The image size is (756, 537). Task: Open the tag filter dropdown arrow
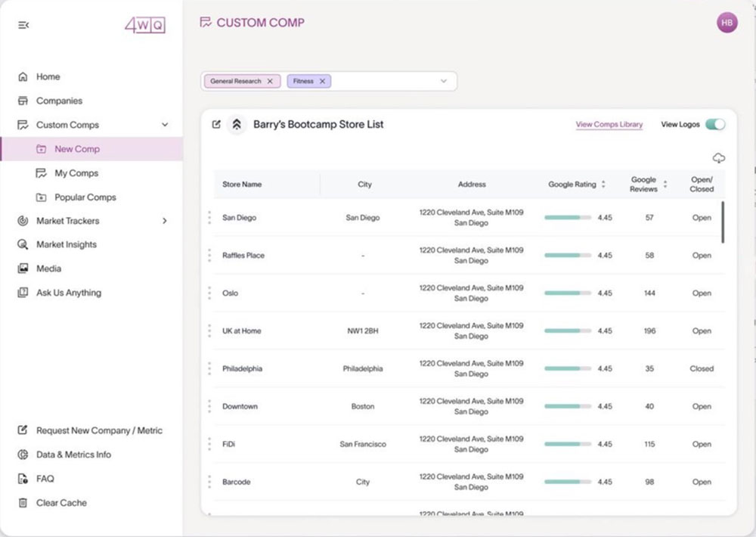pos(444,81)
